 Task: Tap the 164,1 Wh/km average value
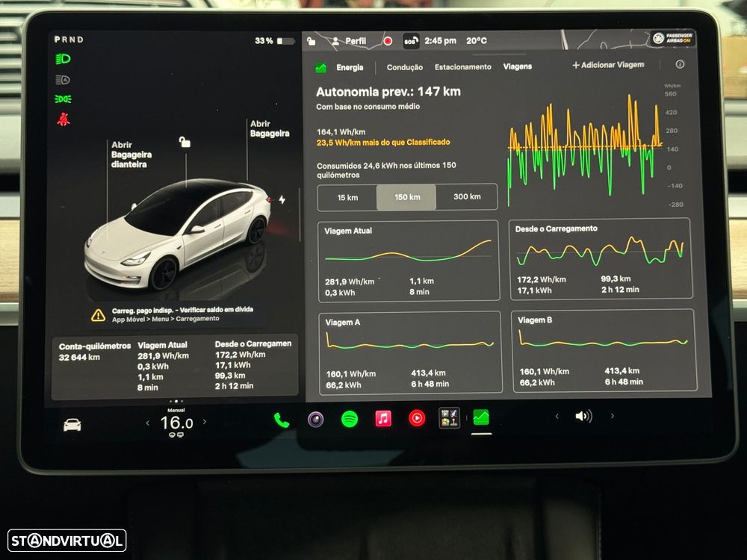point(341,132)
